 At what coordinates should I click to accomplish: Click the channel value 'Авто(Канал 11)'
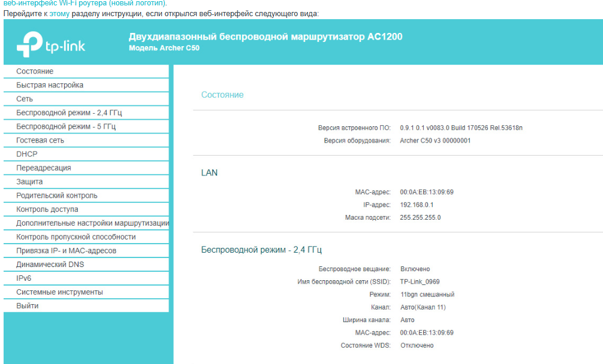[423, 307]
